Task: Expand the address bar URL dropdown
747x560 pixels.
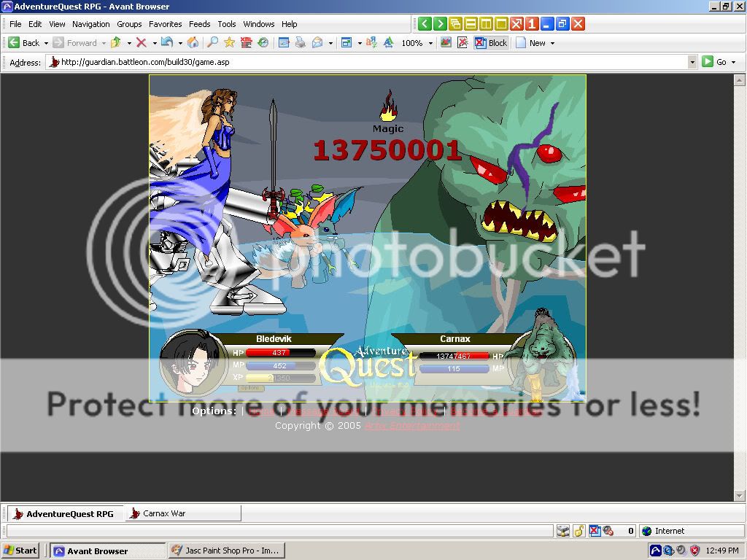Action: point(692,62)
